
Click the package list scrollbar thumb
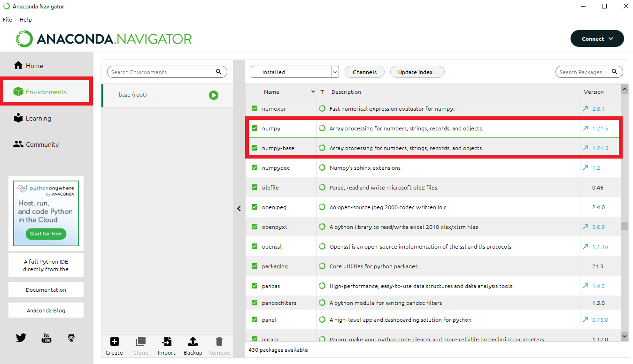click(625, 226)
